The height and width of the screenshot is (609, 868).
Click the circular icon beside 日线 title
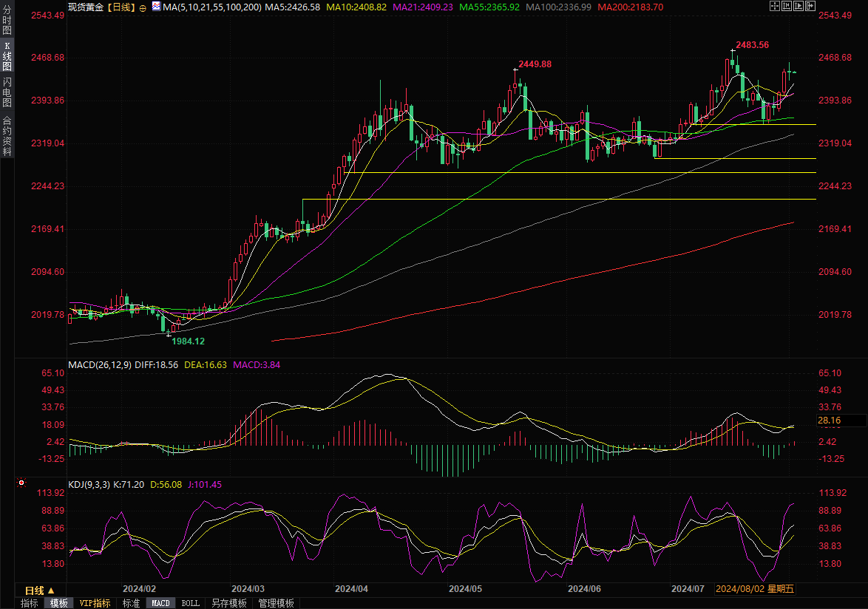[x=143, y=7]
